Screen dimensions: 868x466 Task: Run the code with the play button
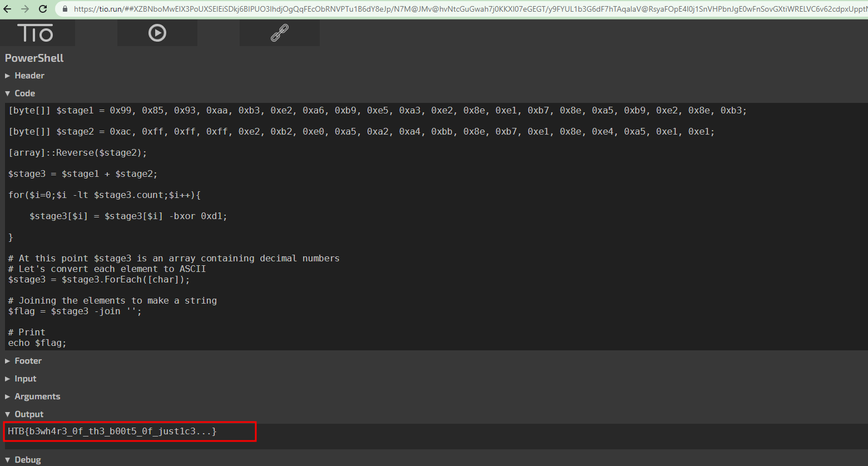pyautogui.click(x=157, y=33)
